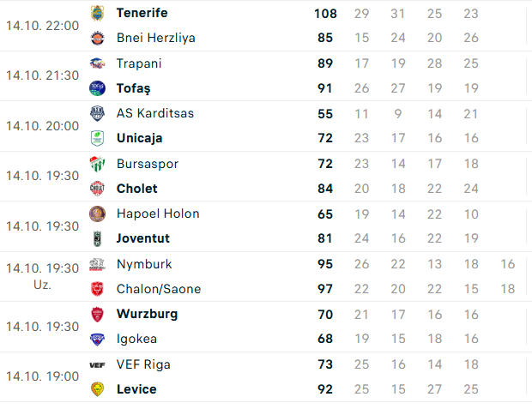Click the Hapoel Holon team logo

98,214
